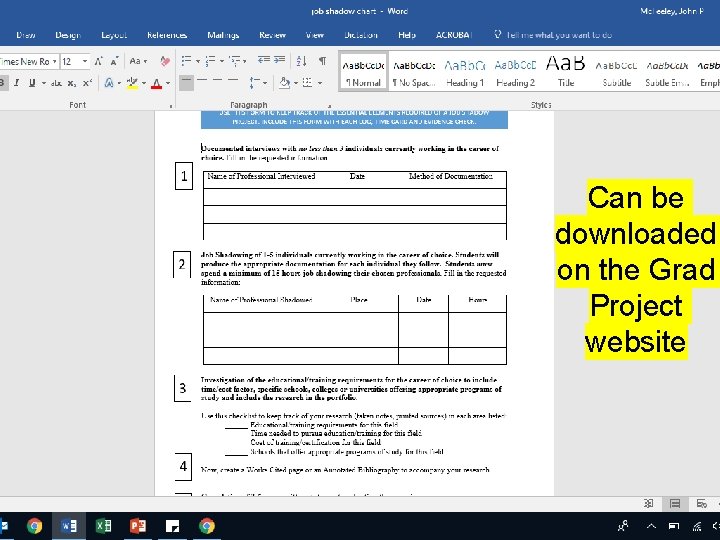
Task: Toggle Align Left paragraph alignment
Action: pos(186,83)
